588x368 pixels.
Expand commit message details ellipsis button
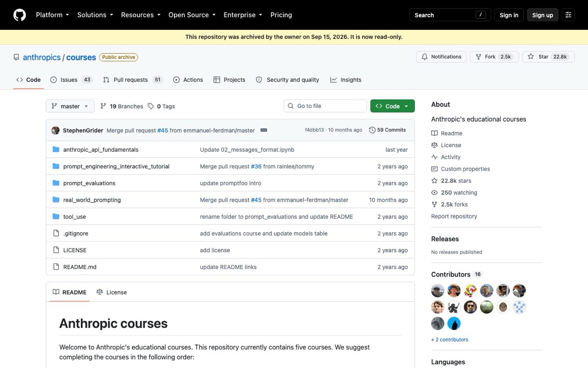[264, 130]
